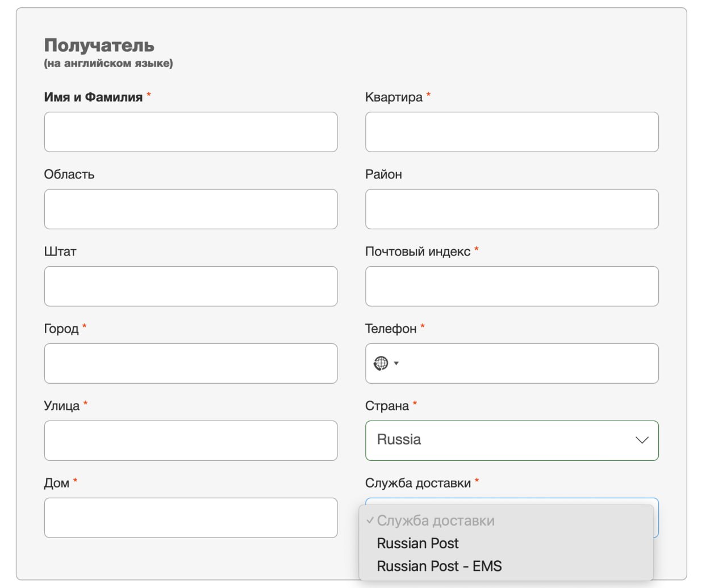Focus the Улица input field
Screen dimensions: 727x588
[191, 440]
